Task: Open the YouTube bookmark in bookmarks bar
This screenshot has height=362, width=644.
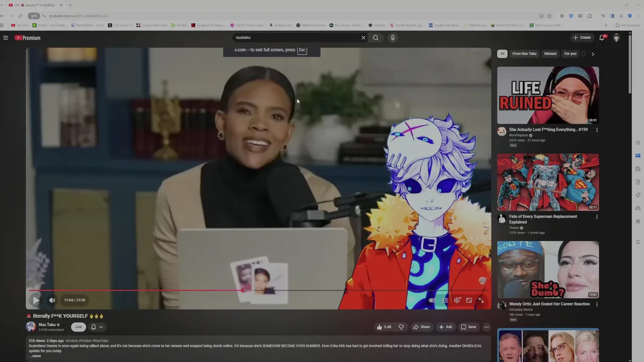Action: click(x=20, y=25)
